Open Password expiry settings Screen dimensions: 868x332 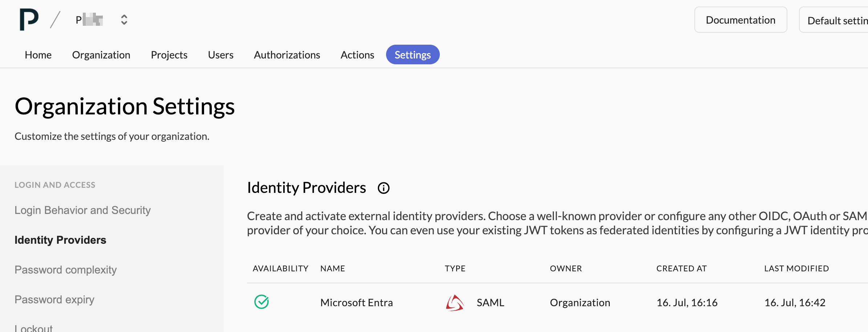click(54, 300)
